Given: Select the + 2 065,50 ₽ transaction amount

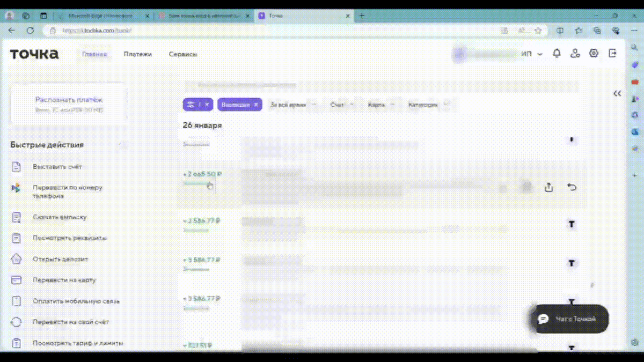Looking at the screenshot, I should click(202, 174).
